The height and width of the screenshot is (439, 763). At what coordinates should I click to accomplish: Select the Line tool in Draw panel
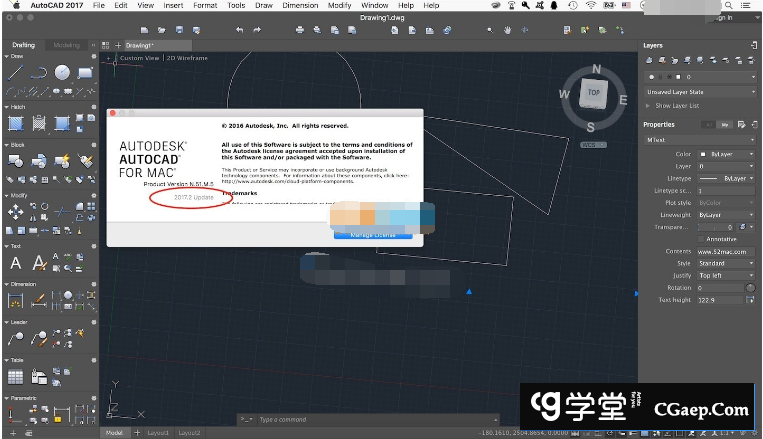(15, 72)
